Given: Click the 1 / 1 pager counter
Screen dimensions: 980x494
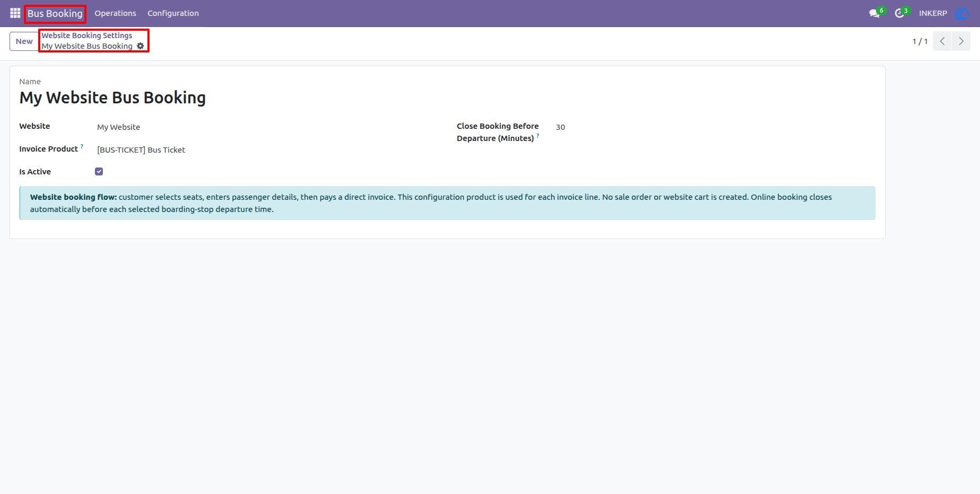Looking at the screenshot, I should tap(920, 41).
